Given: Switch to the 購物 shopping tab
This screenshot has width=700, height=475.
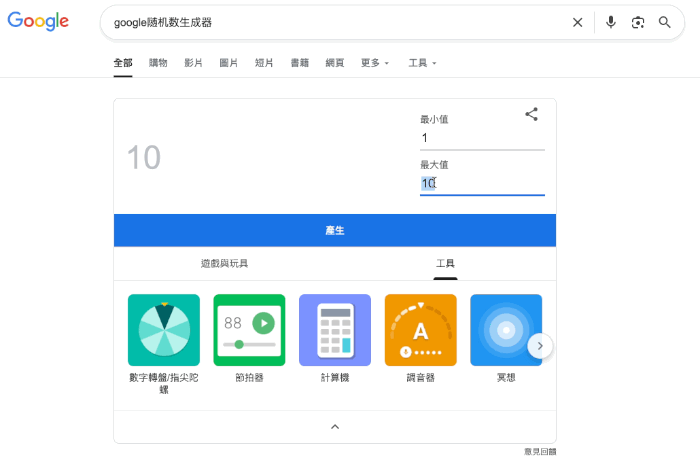Looking at the screenshot, I should 158,63.
